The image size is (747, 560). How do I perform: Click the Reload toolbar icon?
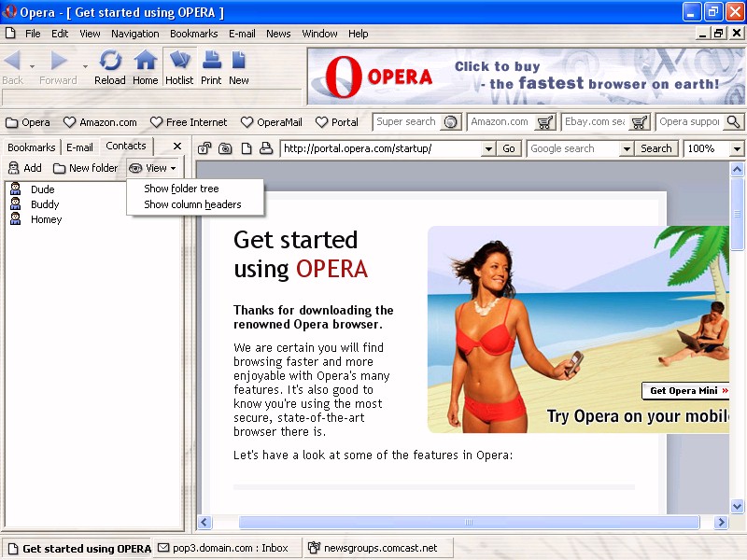[x=110, y=61]
